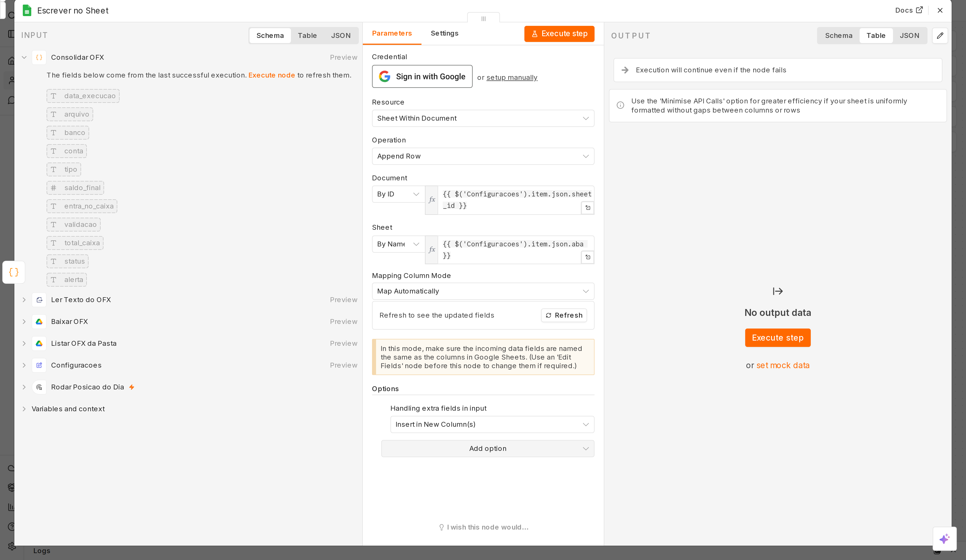Open the Settings tab
Image resolution: width=966 pixels, height=560 pixels.
click(x=444, y=33)
